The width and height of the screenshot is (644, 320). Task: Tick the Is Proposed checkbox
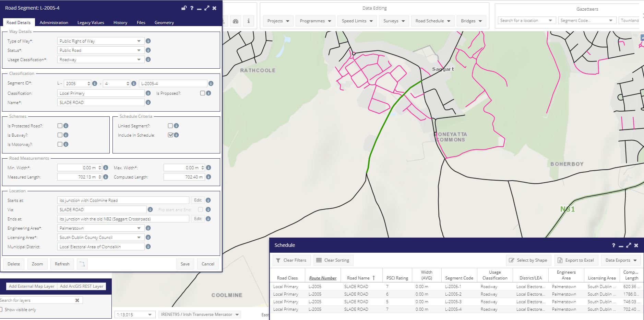202,93
